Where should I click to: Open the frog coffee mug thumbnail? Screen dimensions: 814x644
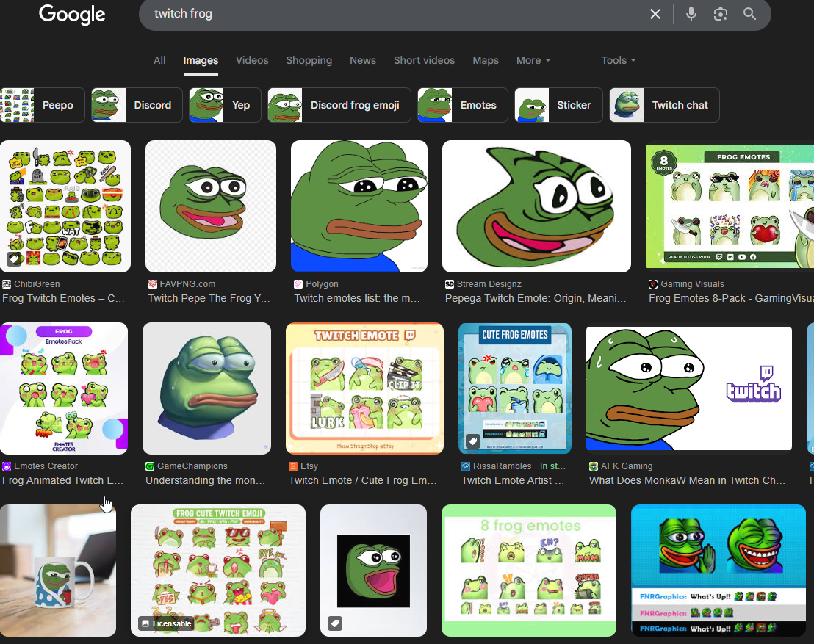point(57,571)
